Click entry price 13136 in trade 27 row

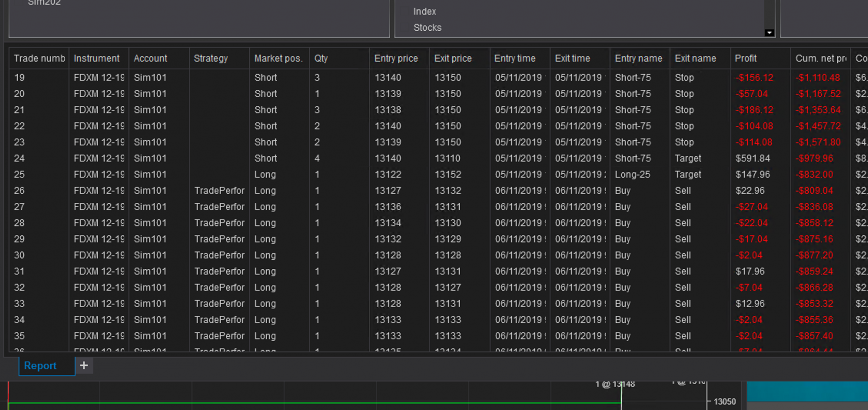(388, 207)
